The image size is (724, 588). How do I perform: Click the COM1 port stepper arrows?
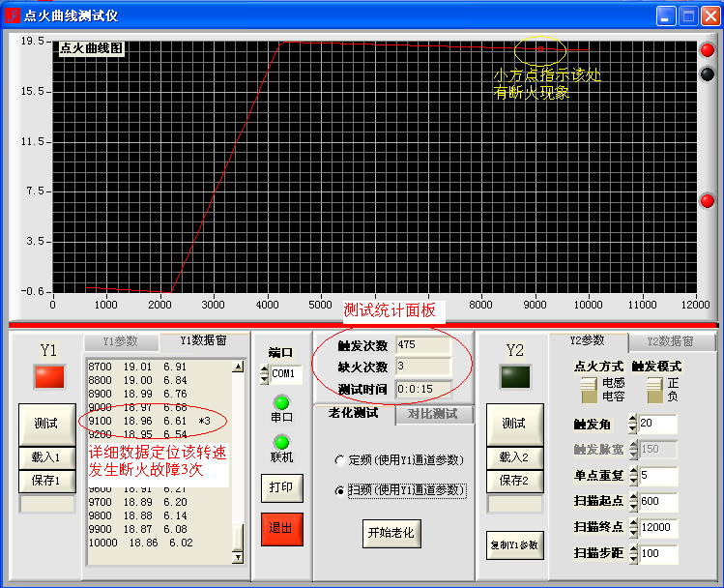pyautogui.click(x=264, y=374)
